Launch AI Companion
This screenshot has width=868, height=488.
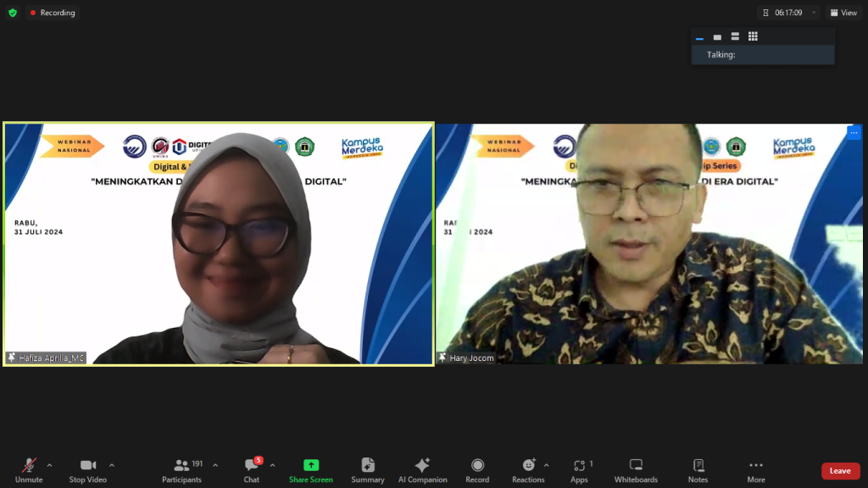(422, 470)
